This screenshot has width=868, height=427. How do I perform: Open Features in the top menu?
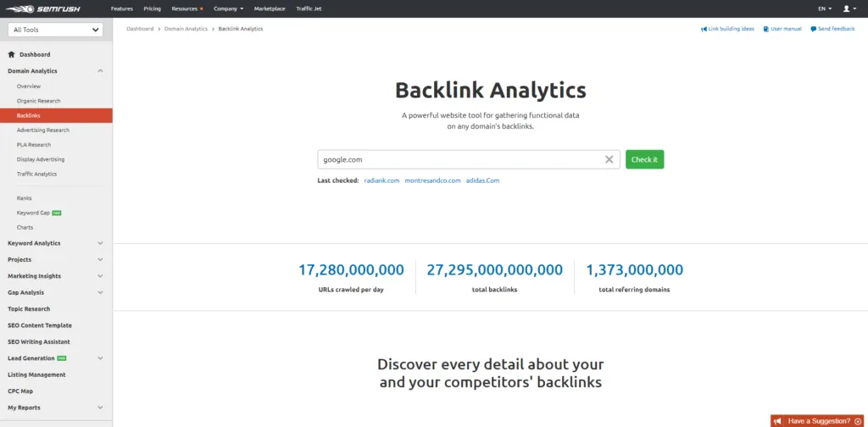[x=122, y=8]
